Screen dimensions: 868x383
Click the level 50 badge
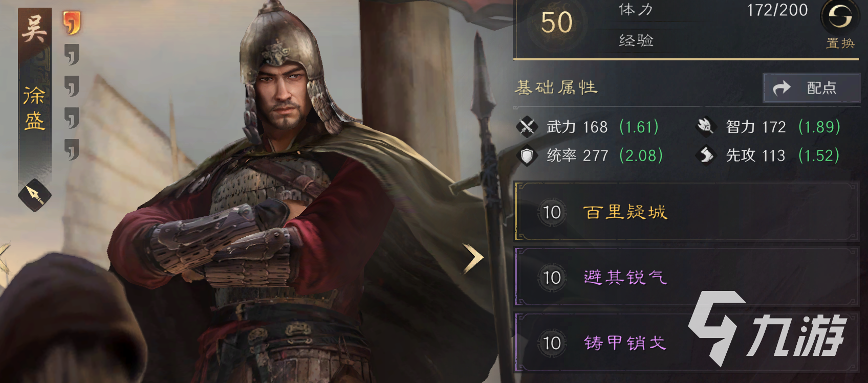point(556,23)
